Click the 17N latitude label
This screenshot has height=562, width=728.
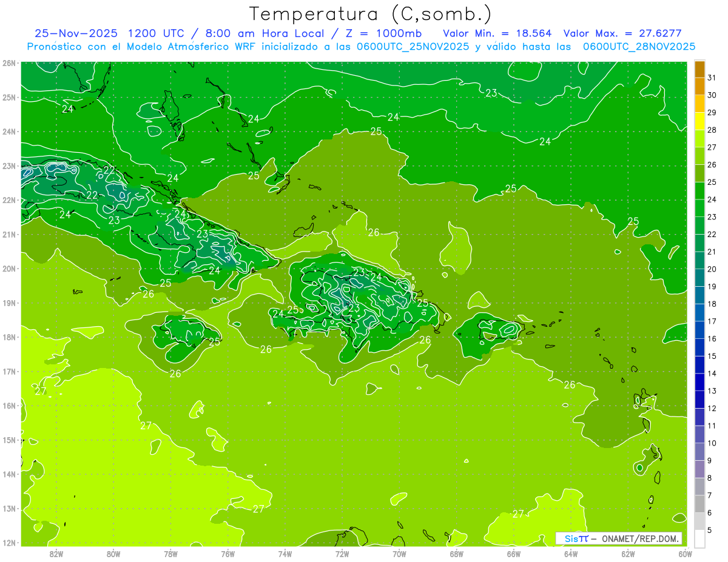click(x=9, y=372)
